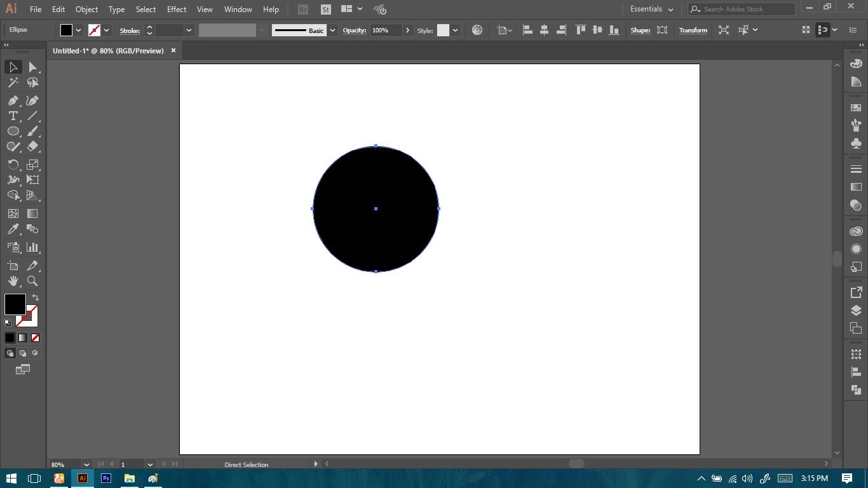868x488 pixels.
Task: Select the Curvature tool
Action: click(32, 100)
